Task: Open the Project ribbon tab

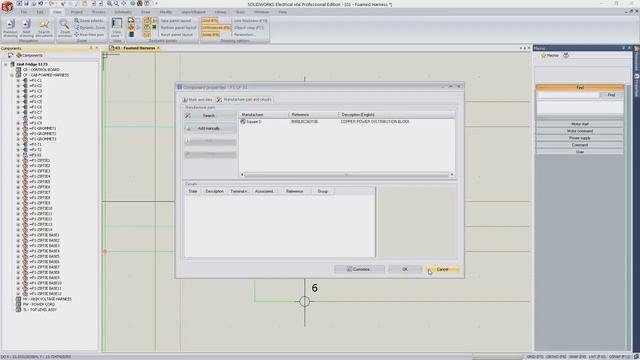Action: click(76, 12)
